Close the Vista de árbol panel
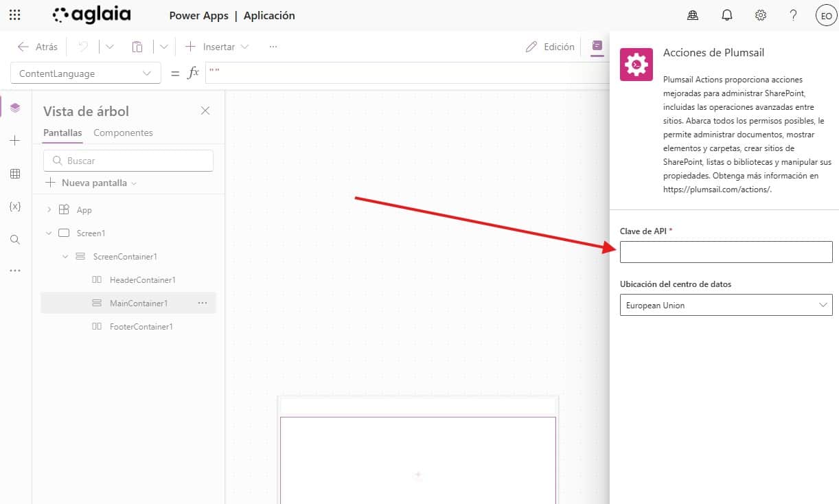This screenshot has width=839, height=504. [x=205, y=111]
